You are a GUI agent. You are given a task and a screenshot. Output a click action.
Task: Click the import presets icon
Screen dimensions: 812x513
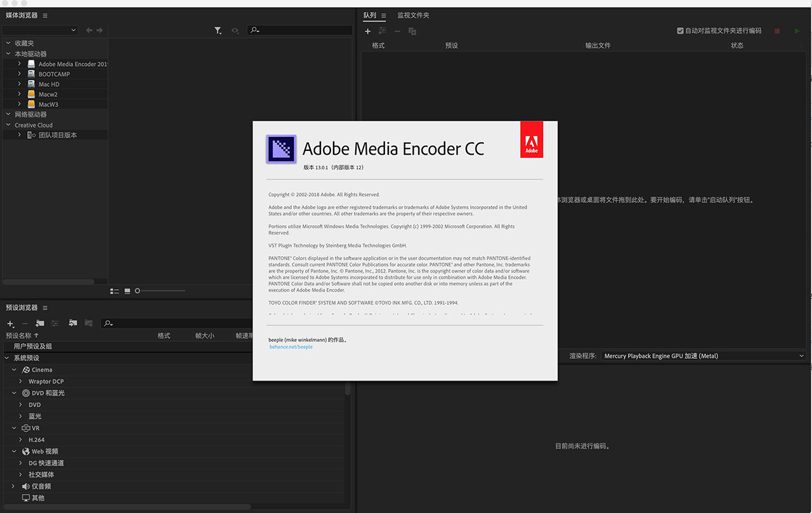coord(73,323)
